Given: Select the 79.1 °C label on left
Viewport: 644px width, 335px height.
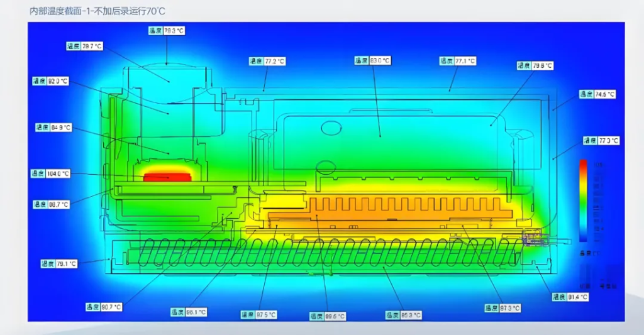Looking at the screenshot, I should 58,264.
